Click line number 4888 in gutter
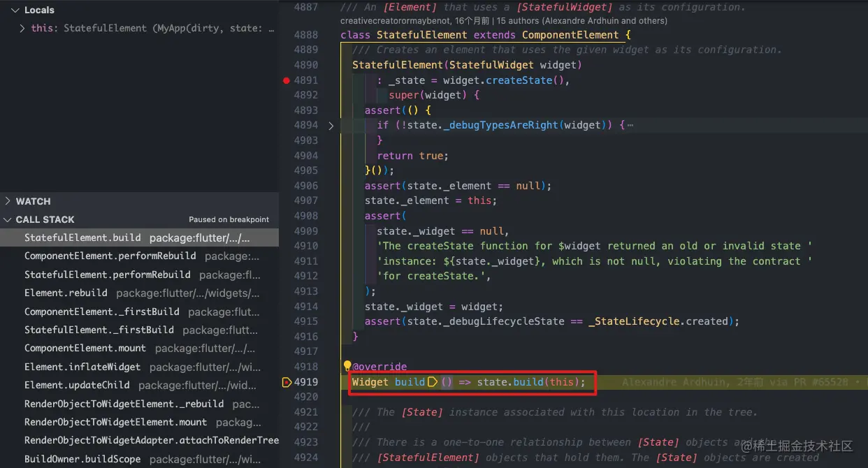868x468 pixels. point(306,35)
